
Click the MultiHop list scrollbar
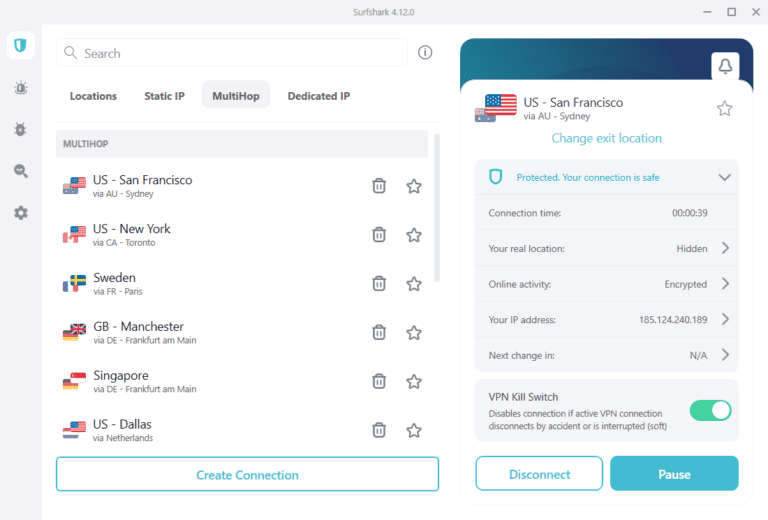pos(437,208)
